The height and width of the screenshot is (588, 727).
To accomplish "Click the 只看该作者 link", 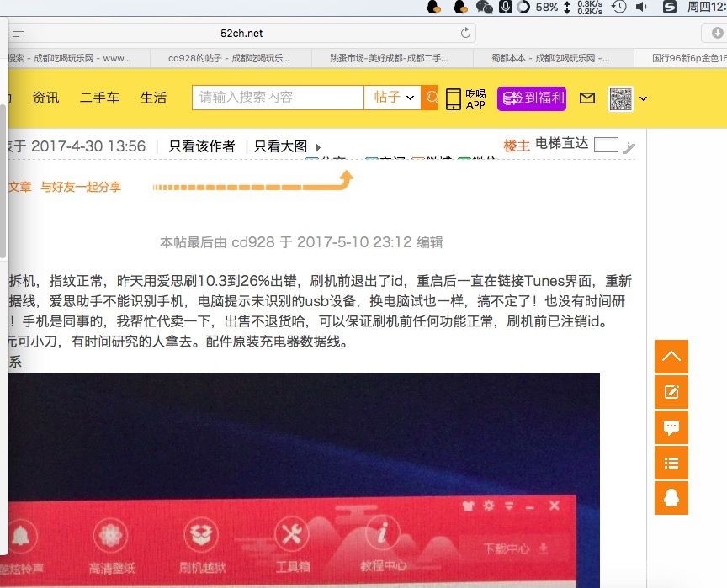I will (x=202, y=146).
